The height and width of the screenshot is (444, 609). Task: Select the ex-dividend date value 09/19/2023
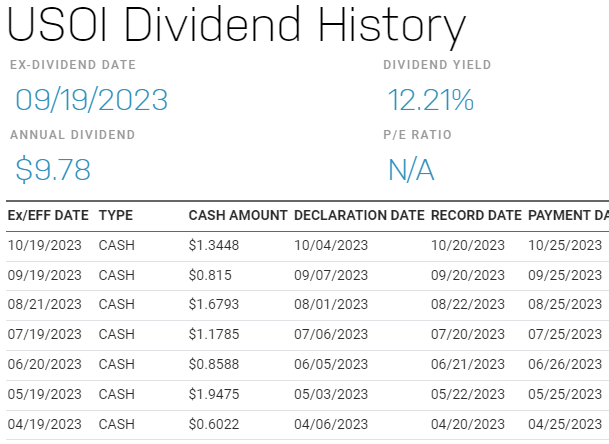[x=92, y=100]
